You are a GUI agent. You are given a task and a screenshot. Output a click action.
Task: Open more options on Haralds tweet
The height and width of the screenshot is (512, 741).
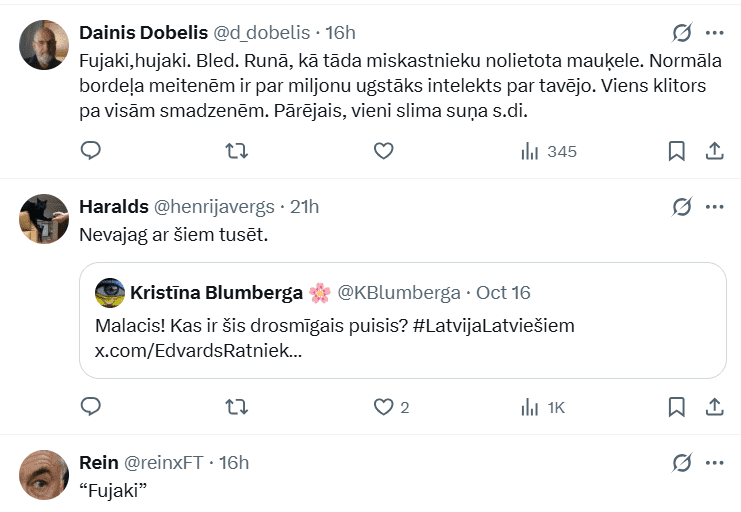click(x=715, y=206)
